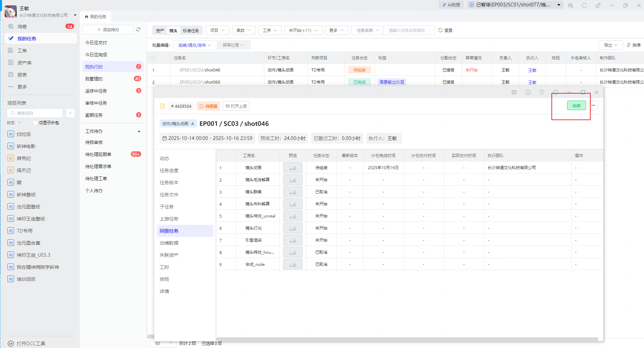Screen dimensions: 644x348
Task: Refresh the to-do list beside 添加待办
Action: pos(138,30)
